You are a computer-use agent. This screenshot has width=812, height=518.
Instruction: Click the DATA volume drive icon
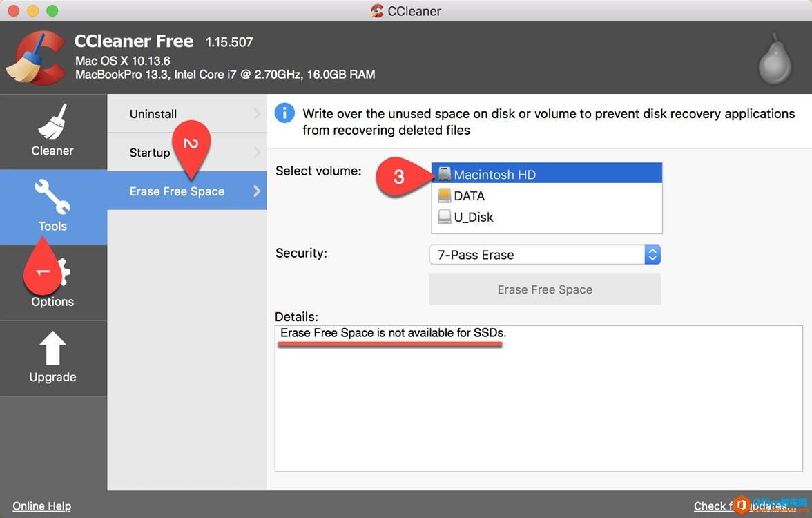coord(445,195)
